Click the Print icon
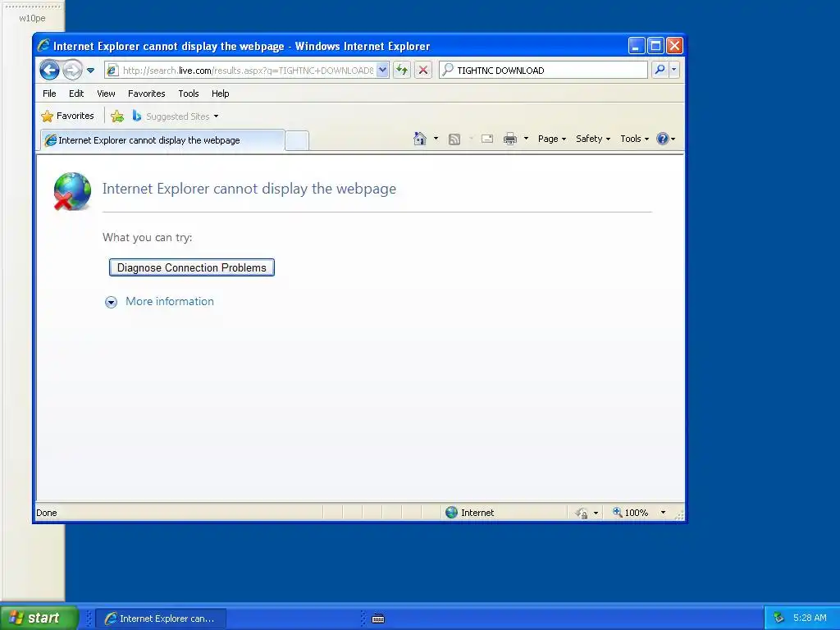Viewport: 840px width, 630px height. tap(510, 139)
